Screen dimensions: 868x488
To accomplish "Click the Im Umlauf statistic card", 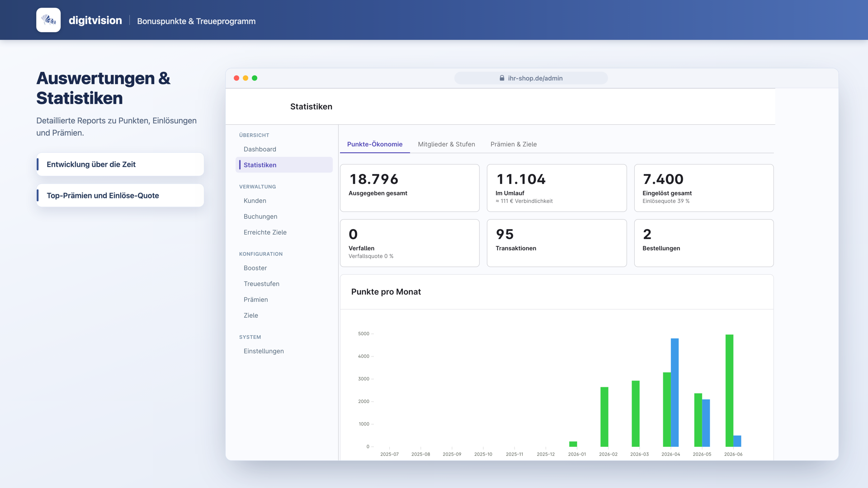I will click(x=557, y=188).
